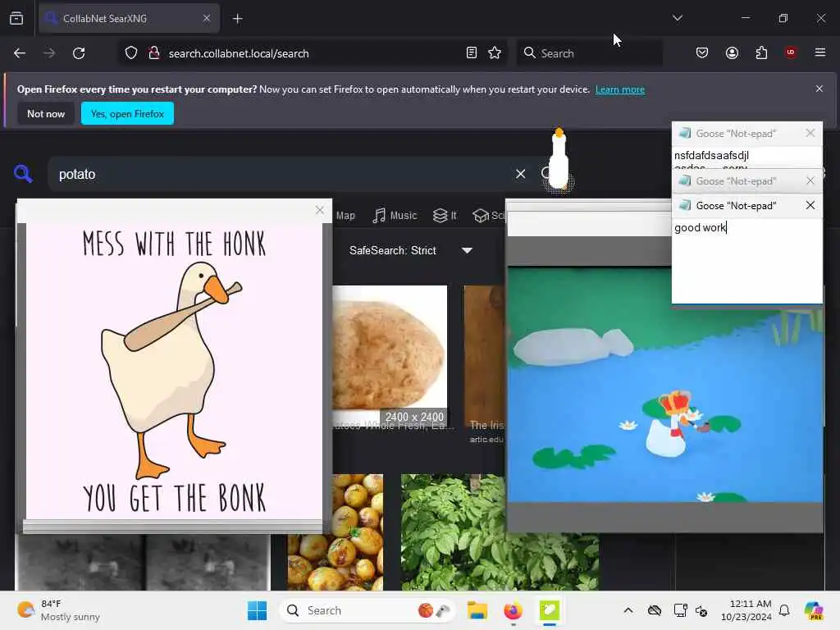
Task: Click the network display tray icon
Action: 680,610
